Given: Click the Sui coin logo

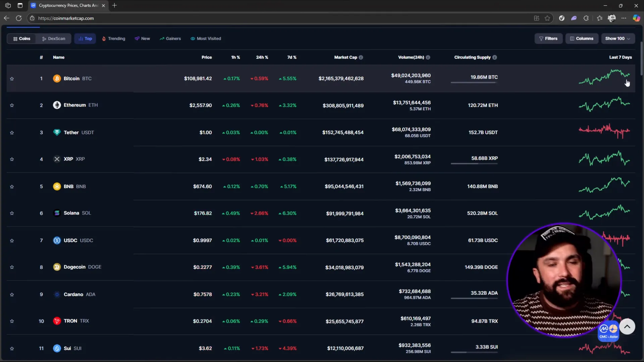Looking at the screenshot, I should [x=57, y=348].
